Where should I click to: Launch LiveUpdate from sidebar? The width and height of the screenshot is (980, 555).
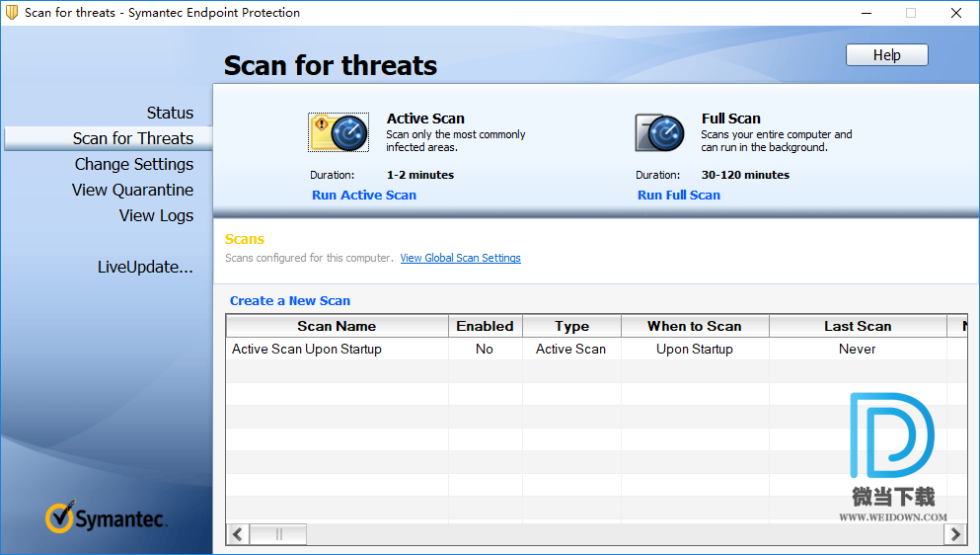pyautogui.click(x=145, y=267)
